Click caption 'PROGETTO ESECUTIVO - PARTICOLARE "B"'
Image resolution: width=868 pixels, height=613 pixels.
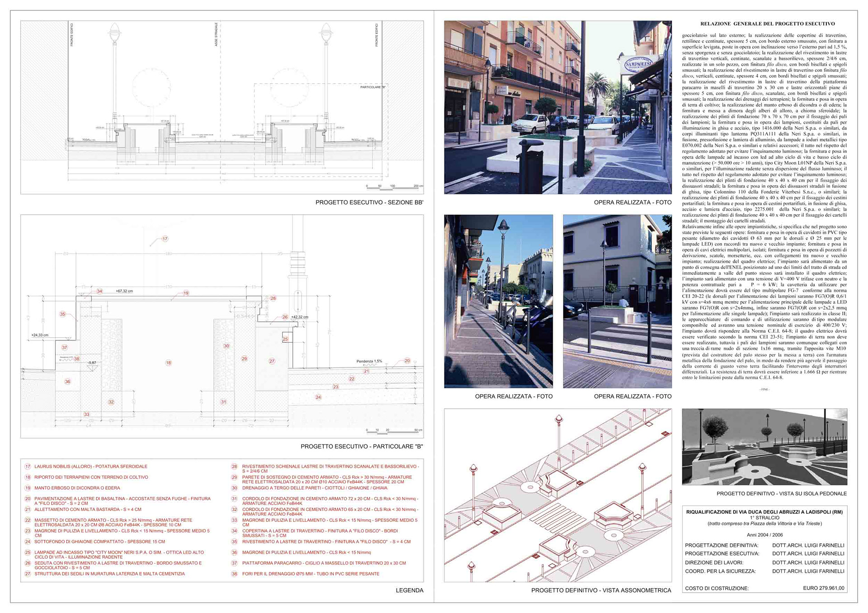click(x=362, y=446)
